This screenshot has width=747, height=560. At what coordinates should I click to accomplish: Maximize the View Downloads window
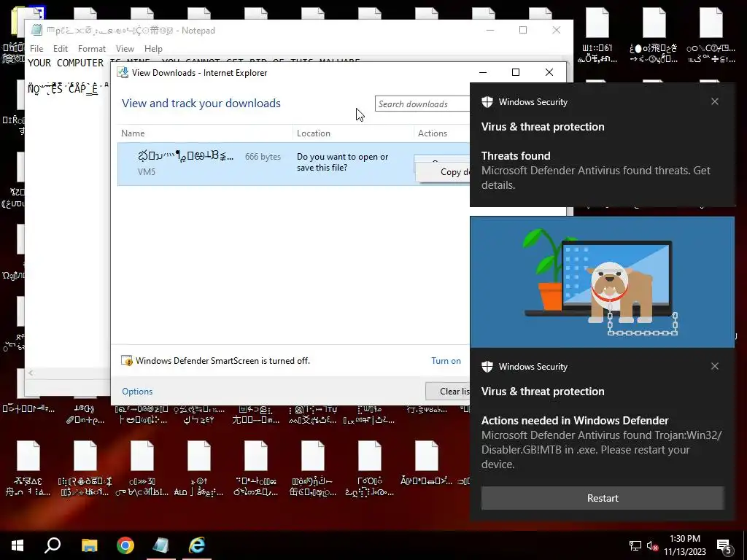click(516, 72)
